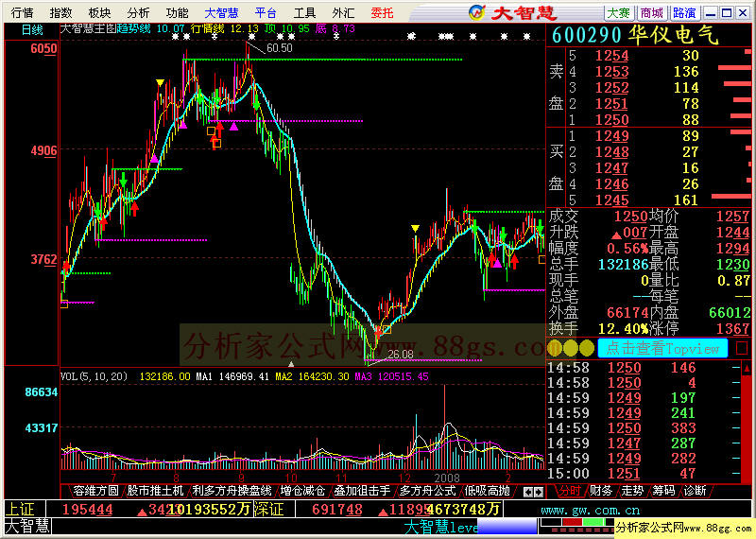
Task: Click the VOL(5,10,20) indicator label
Action: pyautogui.click(x=94, y=376)
